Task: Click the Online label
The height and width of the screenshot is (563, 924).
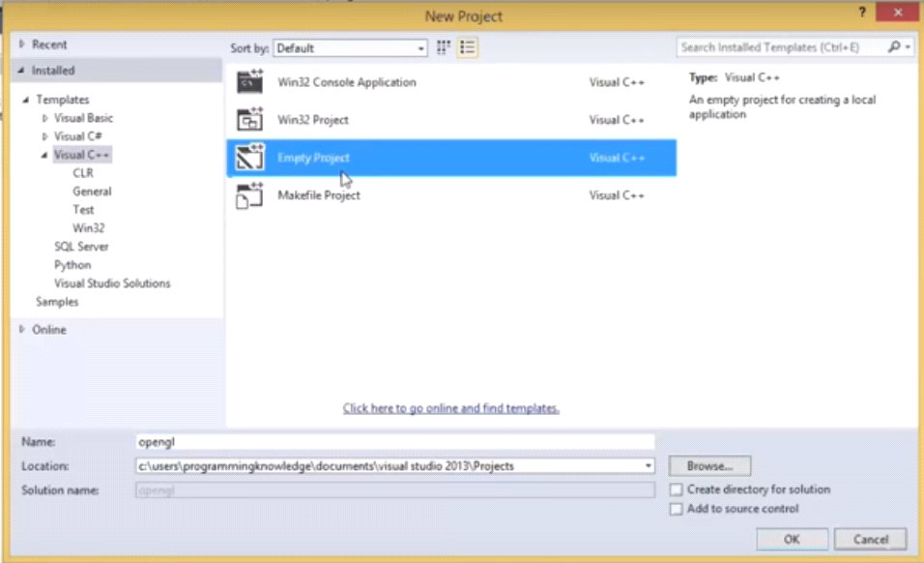Action: [x=49, y=330]
